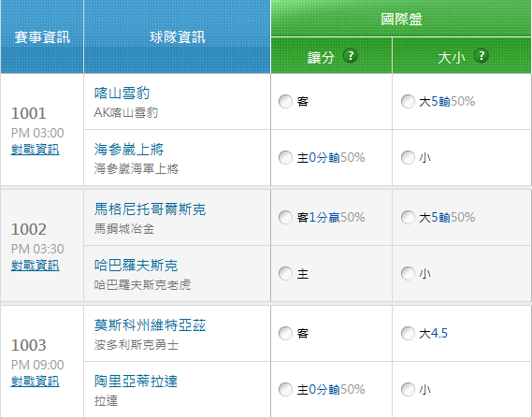The height and width of the screenshot is (418, 532).
Task: Select 主0分輸50% radio for match 1003
Action: point(285,390)
